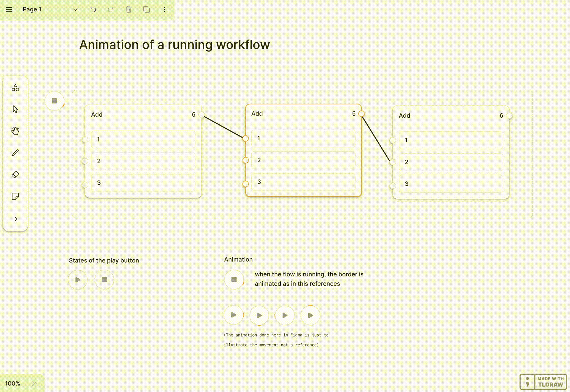
Task: Select the geometric shapes tool
Action: 15,88
